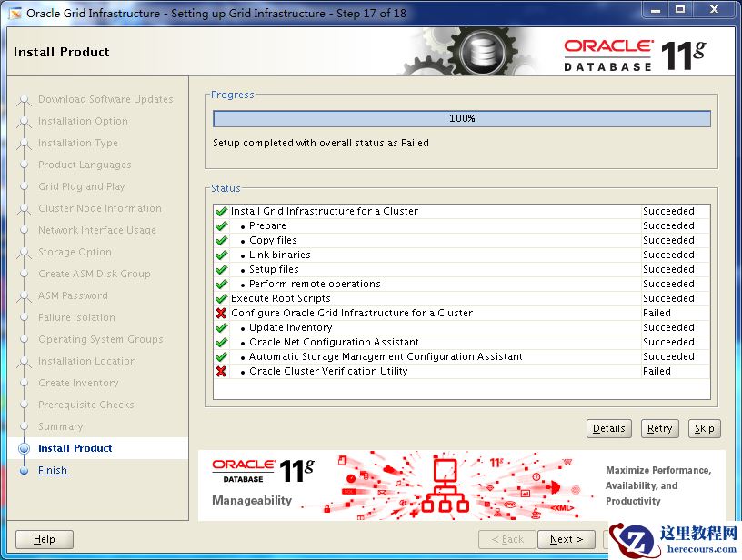The image size is (742, 560).
Task: Select the 'Setup files' row text
Action: [x=274, y=270]
